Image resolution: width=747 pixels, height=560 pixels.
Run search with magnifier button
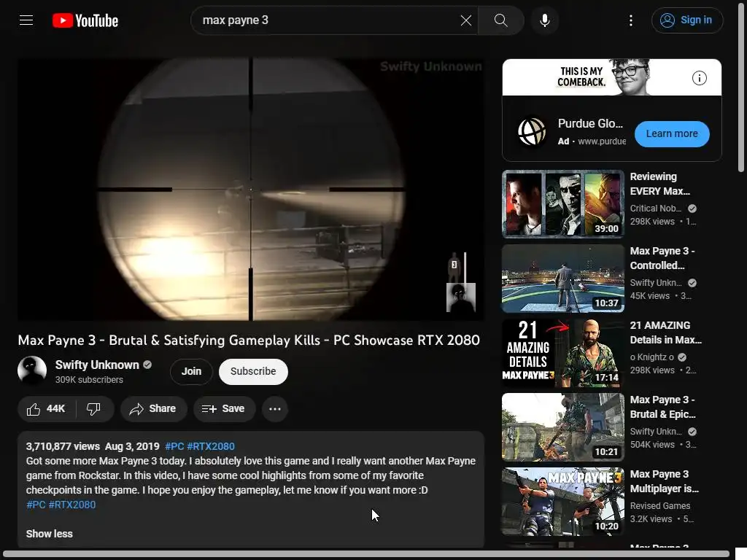tap(500, 20)
